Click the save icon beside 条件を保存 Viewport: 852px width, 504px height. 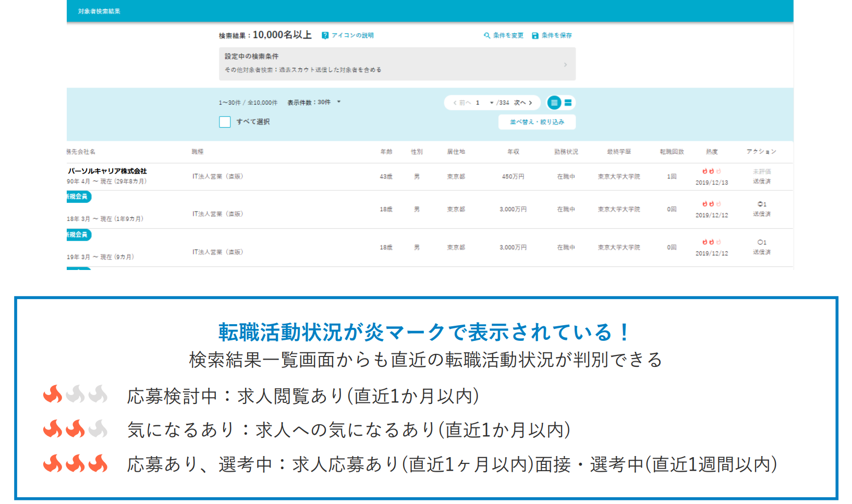(535, 35)
